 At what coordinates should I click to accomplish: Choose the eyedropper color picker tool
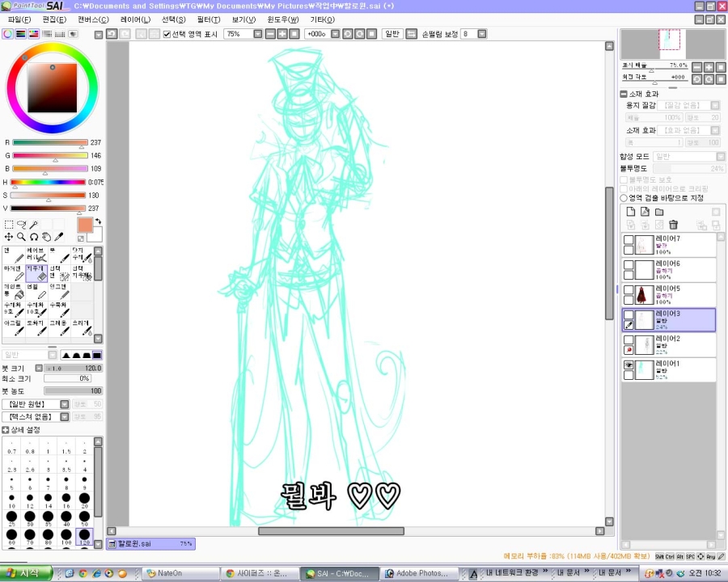pos(59,237)
